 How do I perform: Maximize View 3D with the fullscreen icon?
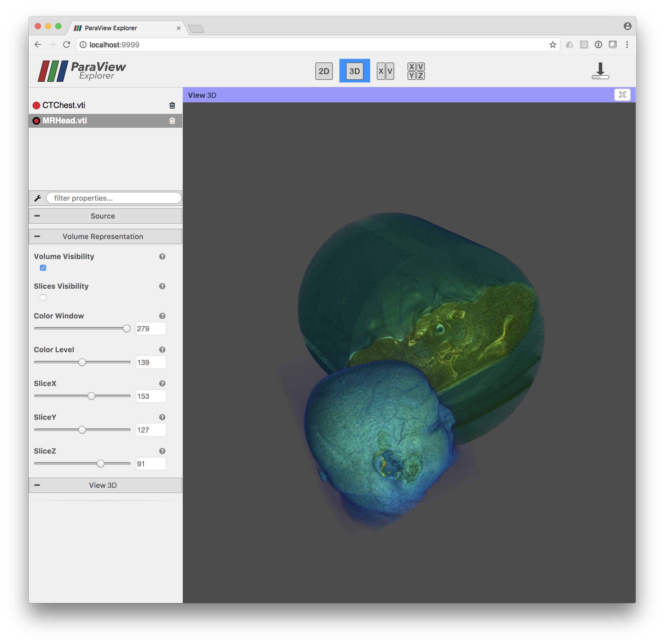(623, 95)
